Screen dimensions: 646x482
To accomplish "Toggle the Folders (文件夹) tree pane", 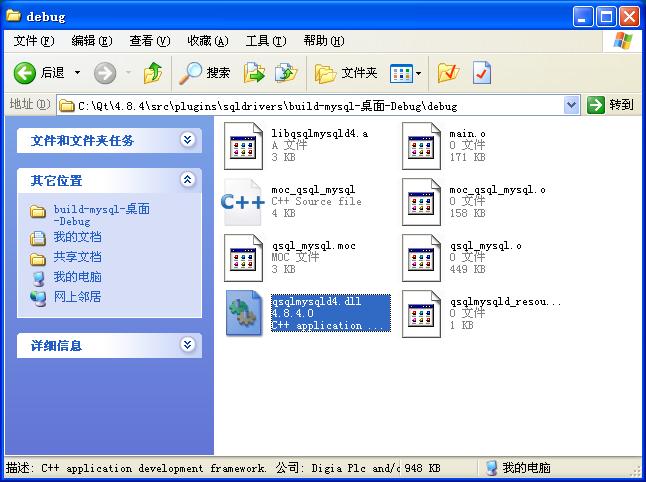I will 346,73.
